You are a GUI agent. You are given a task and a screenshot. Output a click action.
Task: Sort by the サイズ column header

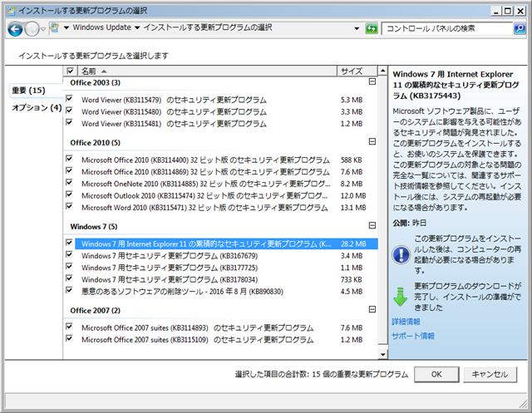pos(357,71)
